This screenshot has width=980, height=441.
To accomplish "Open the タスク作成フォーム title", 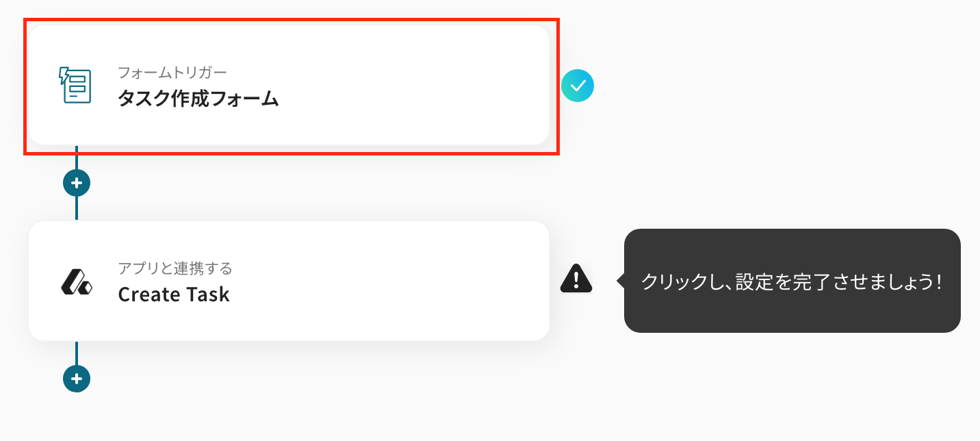I will [x=198, y=99].
